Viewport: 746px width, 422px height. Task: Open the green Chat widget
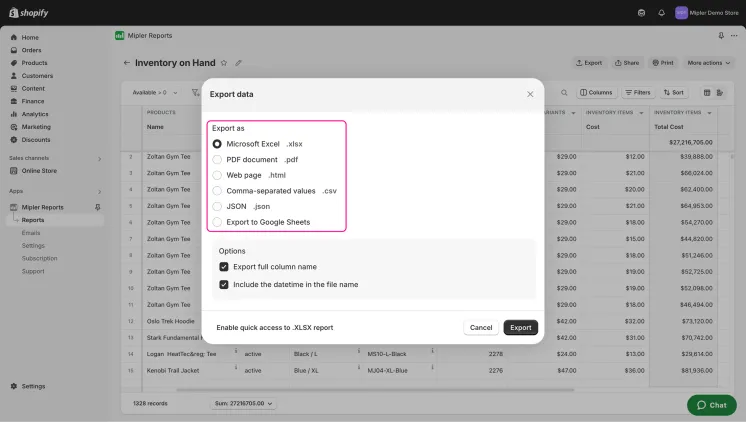click(712, 405)
